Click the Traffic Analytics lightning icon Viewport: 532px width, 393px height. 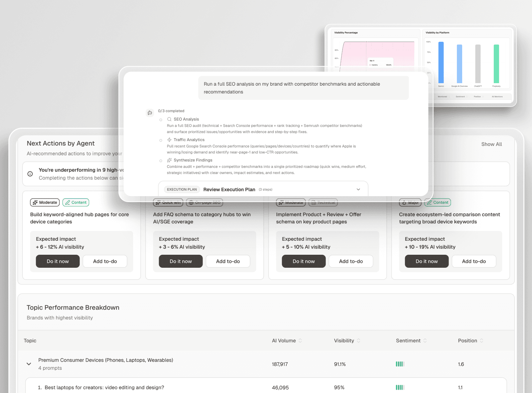tap(169, 140)
